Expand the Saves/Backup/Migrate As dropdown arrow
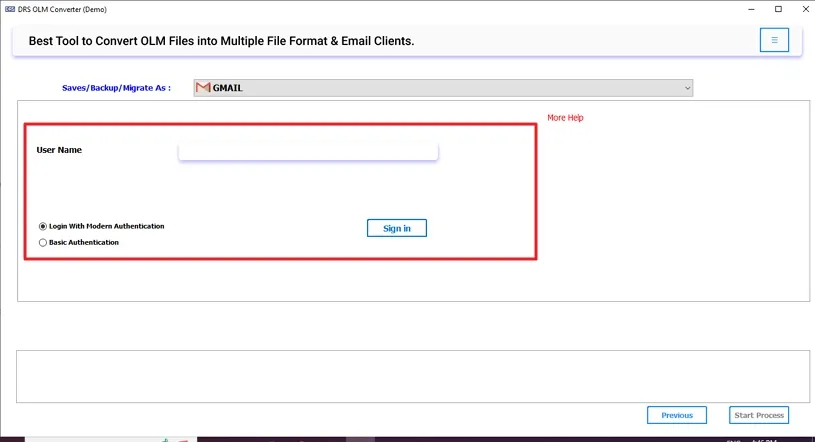Screen dimensions: 815x442 coord(687,88)
